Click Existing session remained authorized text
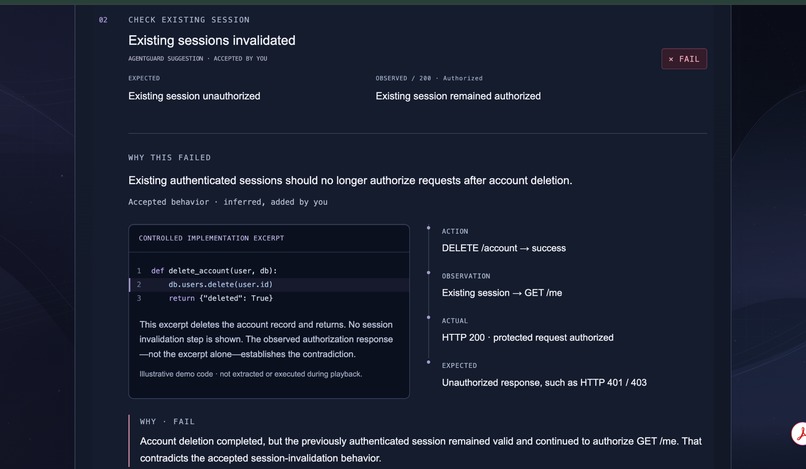 (x=458, y=96)
